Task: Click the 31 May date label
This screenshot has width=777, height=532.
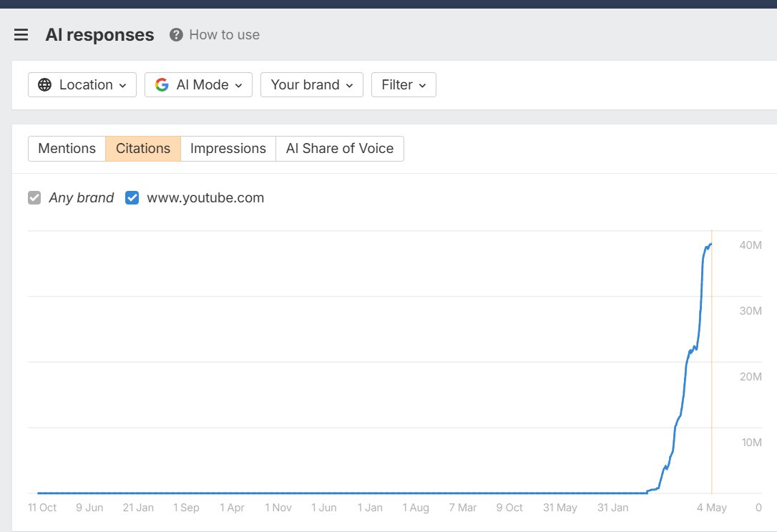Action: (x=560, y=508)
